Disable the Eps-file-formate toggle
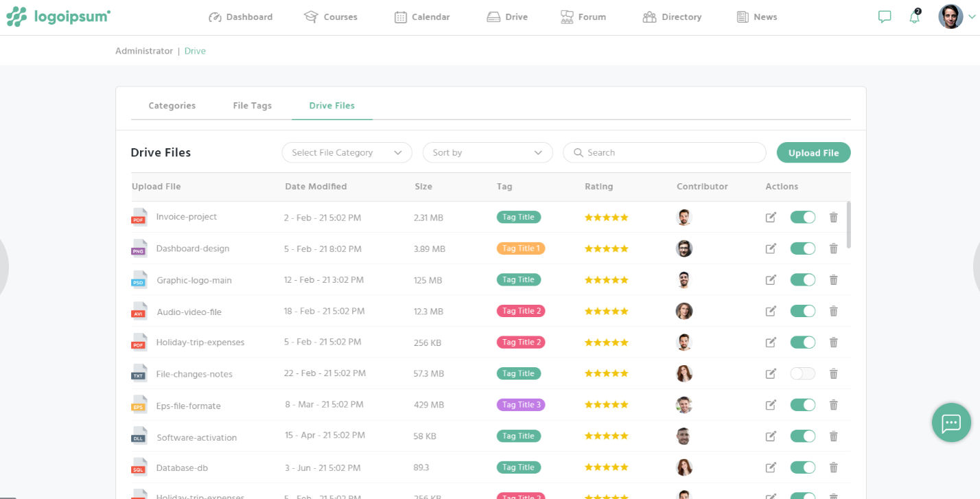980x499 pixels. 803,405
